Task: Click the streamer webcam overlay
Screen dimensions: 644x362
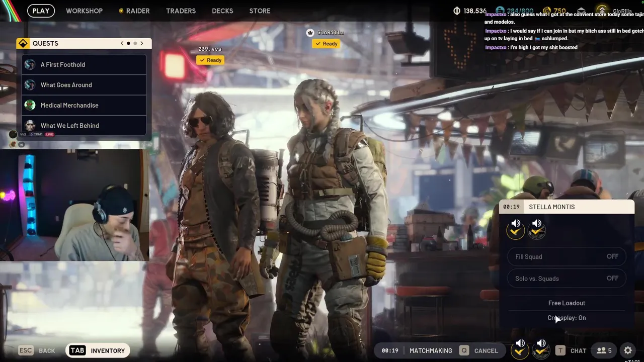Action: [74, 205]
